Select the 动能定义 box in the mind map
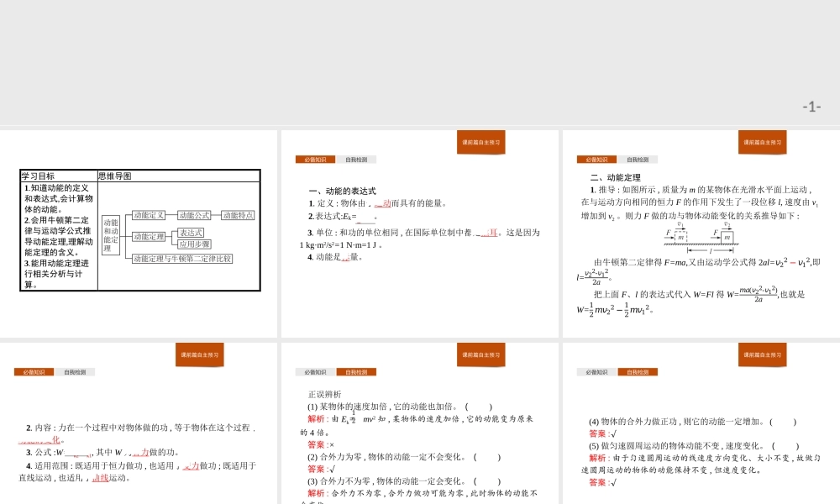The width and height of the screenshot is (840, 504). click(x=150, y=216)
